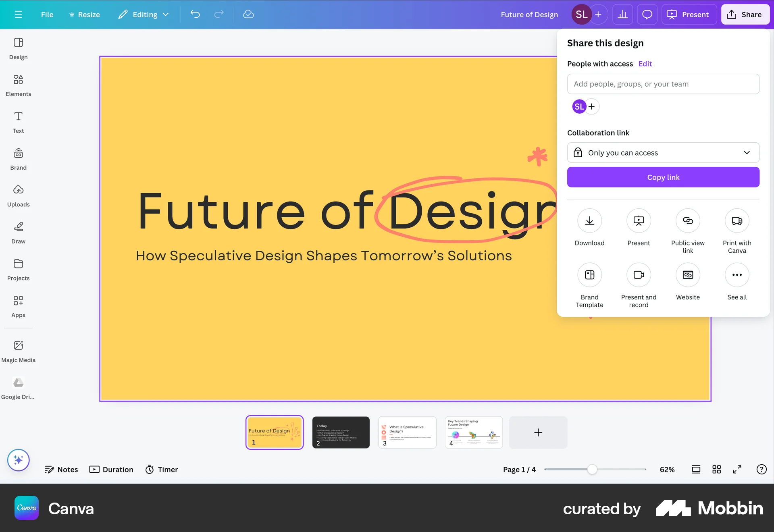Screen dimensions: 774x532
Task: Select the Brand panel icon
Action: pyautogui.click(x=18, y=158)
